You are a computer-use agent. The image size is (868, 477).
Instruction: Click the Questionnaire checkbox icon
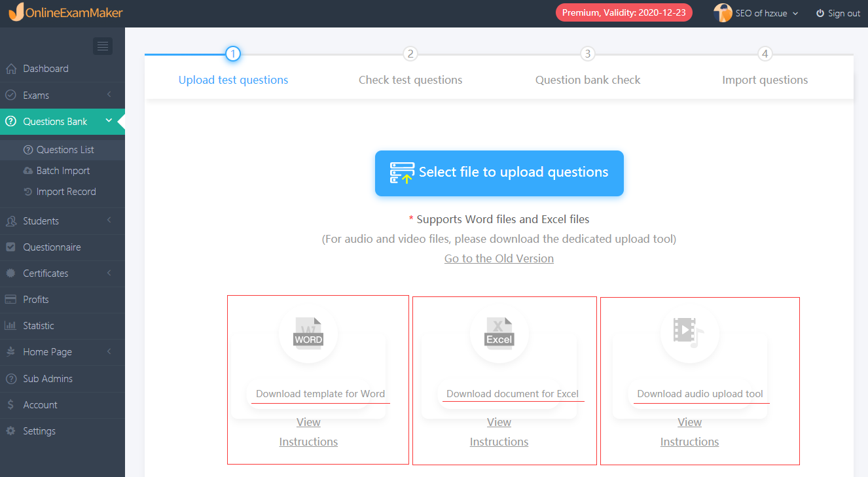[10, 247]
